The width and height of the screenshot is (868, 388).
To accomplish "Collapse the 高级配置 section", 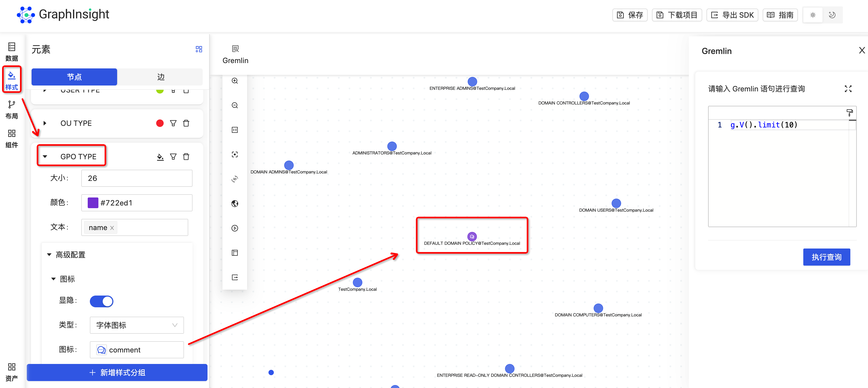I will click(x=49, y=255).
